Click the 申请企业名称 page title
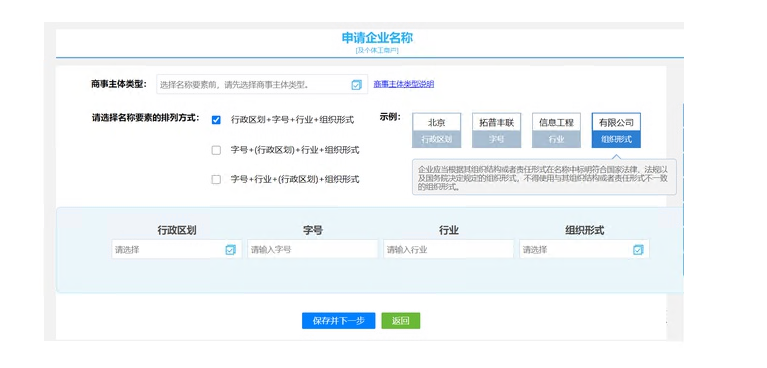 coord(377,38)
